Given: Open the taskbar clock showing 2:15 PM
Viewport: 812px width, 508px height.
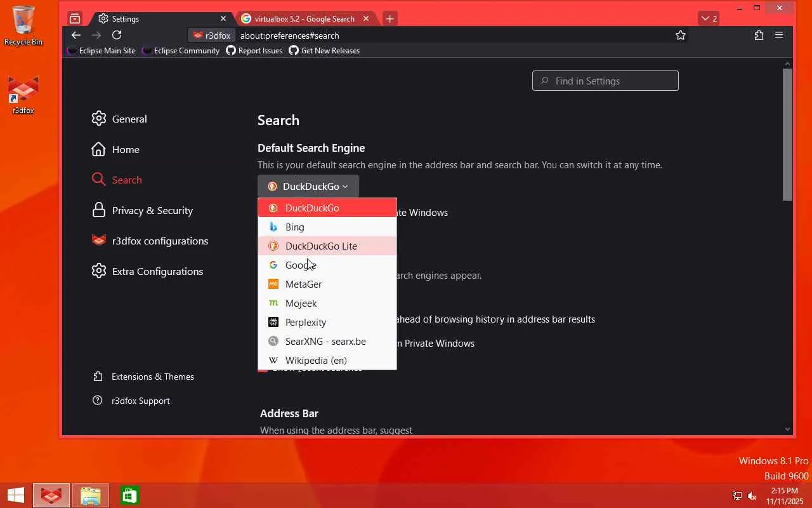Looking at the screenshot, I should click(784, 496).
